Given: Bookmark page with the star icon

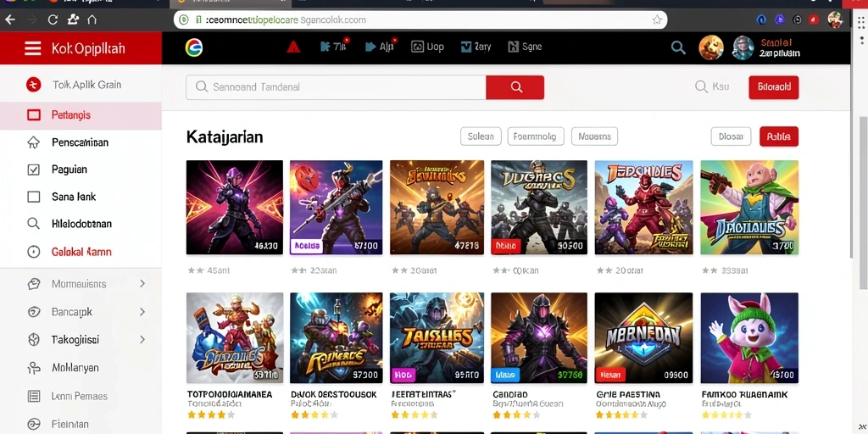Looking at the screenshot, I should pyautogui.click(x=657, y=20).
